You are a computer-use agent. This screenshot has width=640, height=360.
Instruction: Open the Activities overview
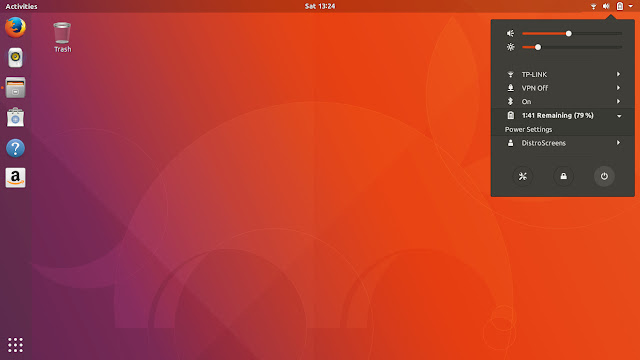21,6
